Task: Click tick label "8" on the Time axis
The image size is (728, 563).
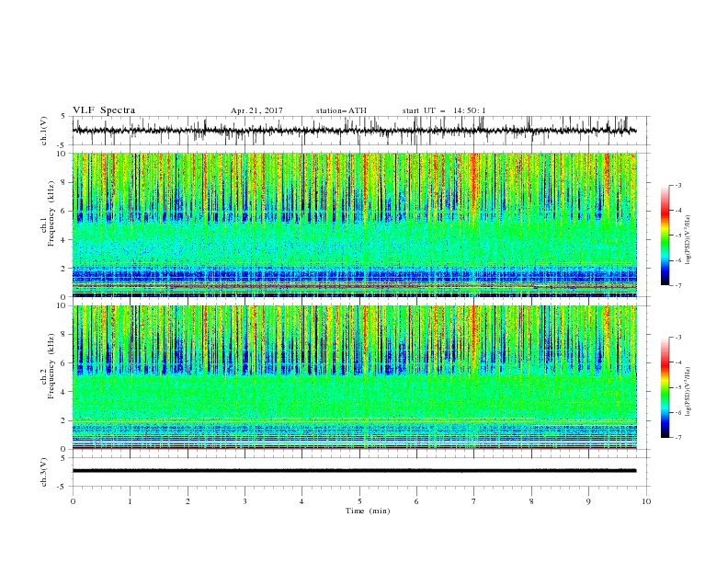Action: [531, 501]
